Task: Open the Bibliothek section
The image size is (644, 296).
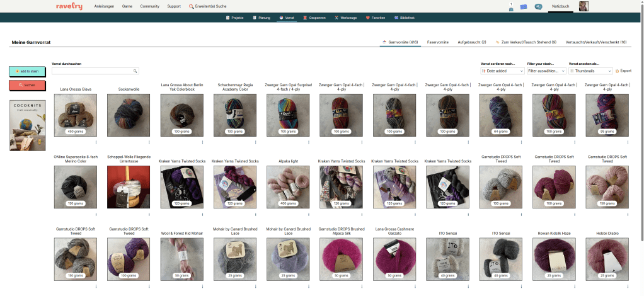Action: coord(403,18)
